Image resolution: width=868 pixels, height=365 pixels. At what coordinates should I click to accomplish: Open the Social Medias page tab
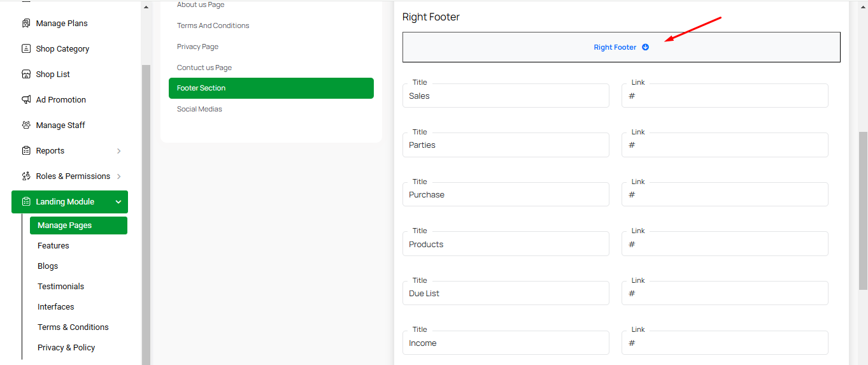click(199, 109)
